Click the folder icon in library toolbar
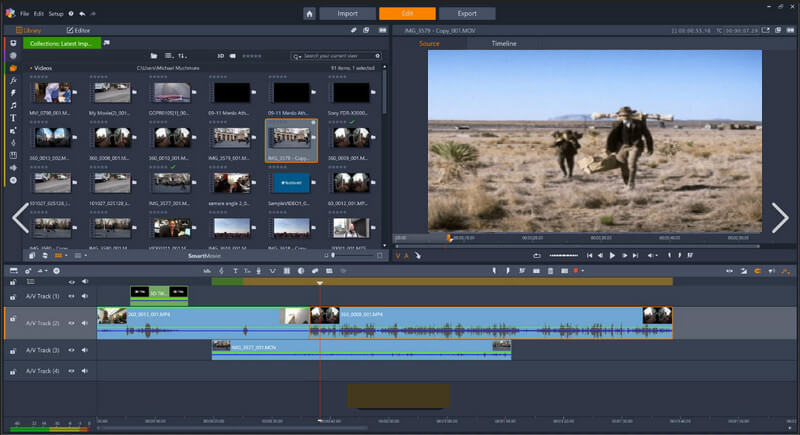 tap(154, 56)
